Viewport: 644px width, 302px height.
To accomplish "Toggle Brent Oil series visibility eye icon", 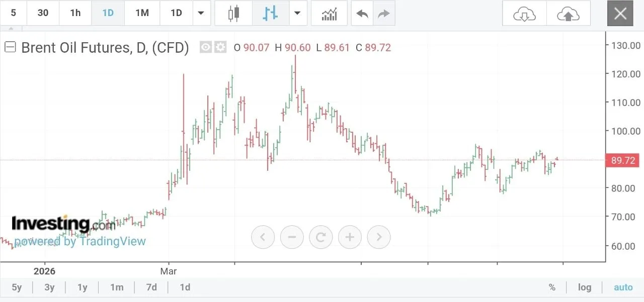I will click(x=205, y=47).
